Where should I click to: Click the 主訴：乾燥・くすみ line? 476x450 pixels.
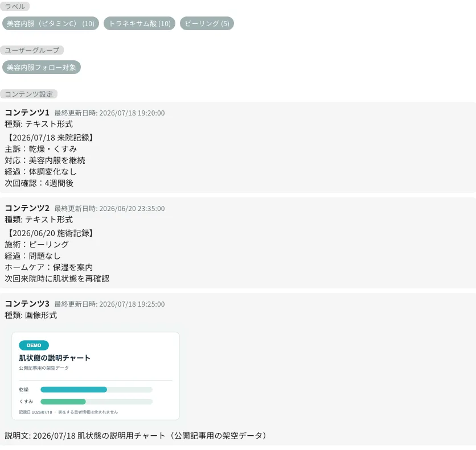[x=40, y=149]
